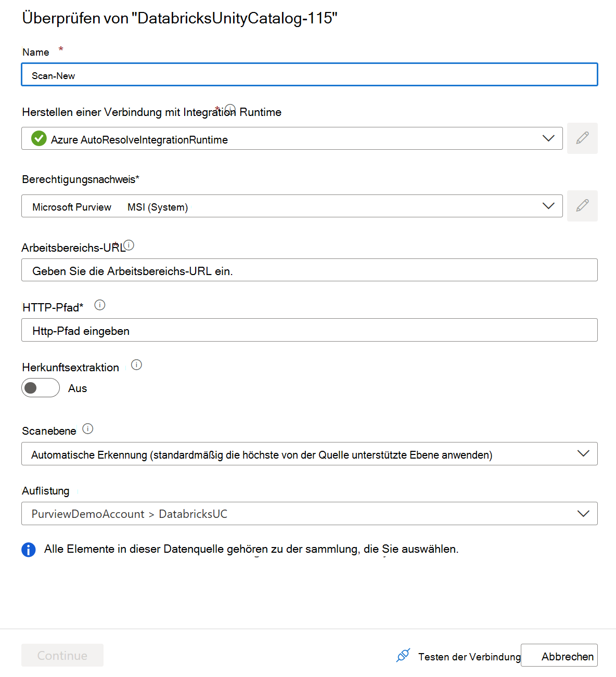Click the Abbrechen button

click(x=567, y=655)
